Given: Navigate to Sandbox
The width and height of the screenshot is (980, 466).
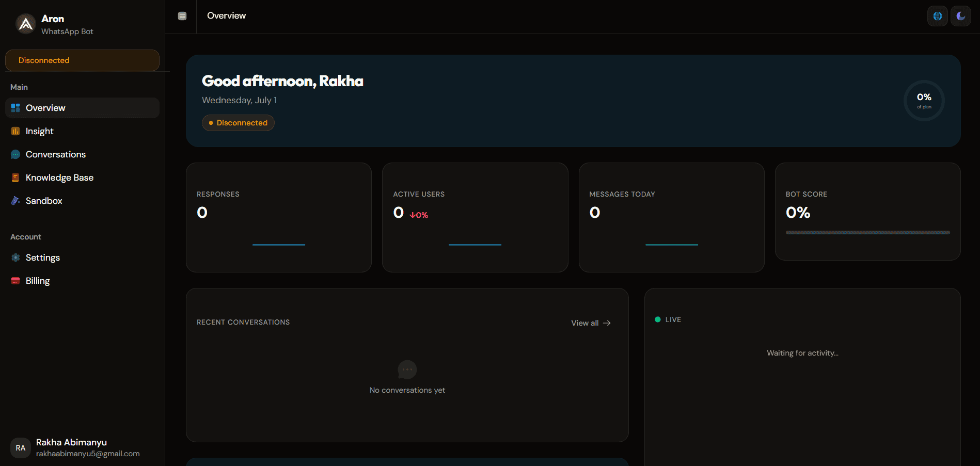Looking at the screenshot, I should pos(82,201).
